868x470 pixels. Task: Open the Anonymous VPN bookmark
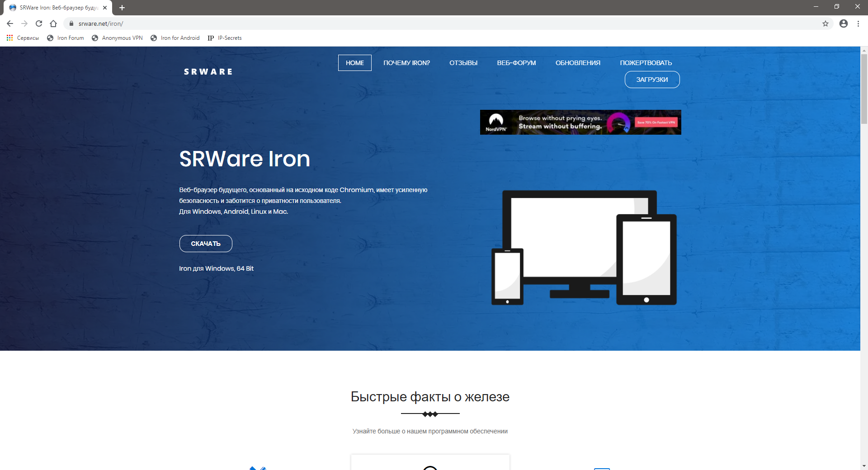(x=117, y=38)
